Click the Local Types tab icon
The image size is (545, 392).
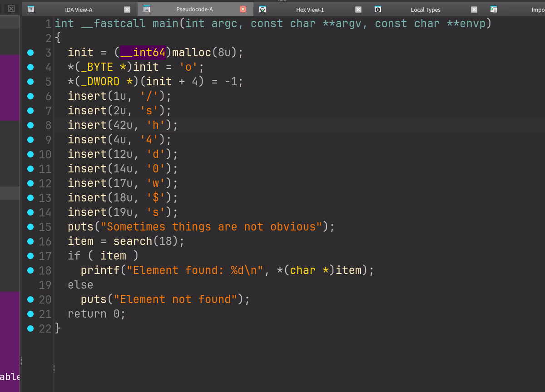click(x=377, y=9)
